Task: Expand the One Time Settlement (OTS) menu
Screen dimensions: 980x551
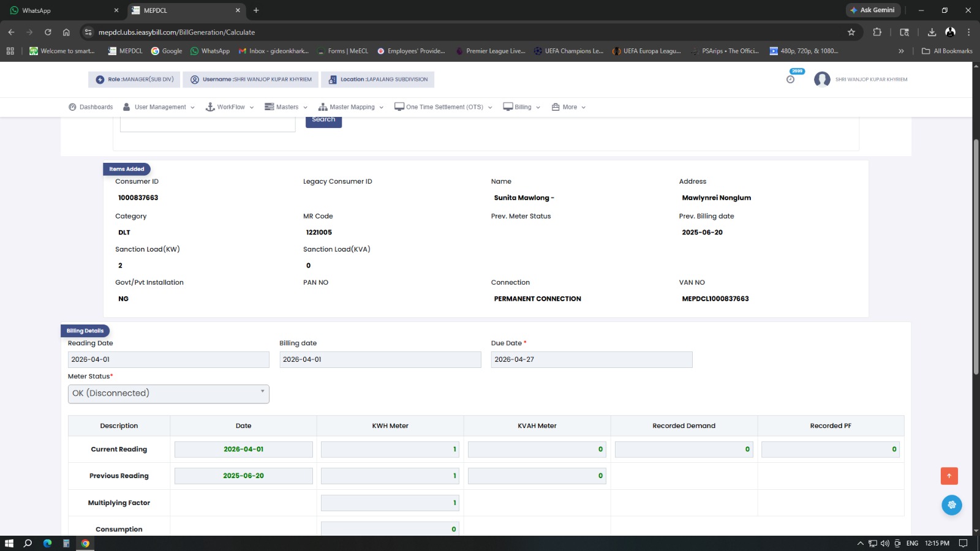Action: [443, 107]
